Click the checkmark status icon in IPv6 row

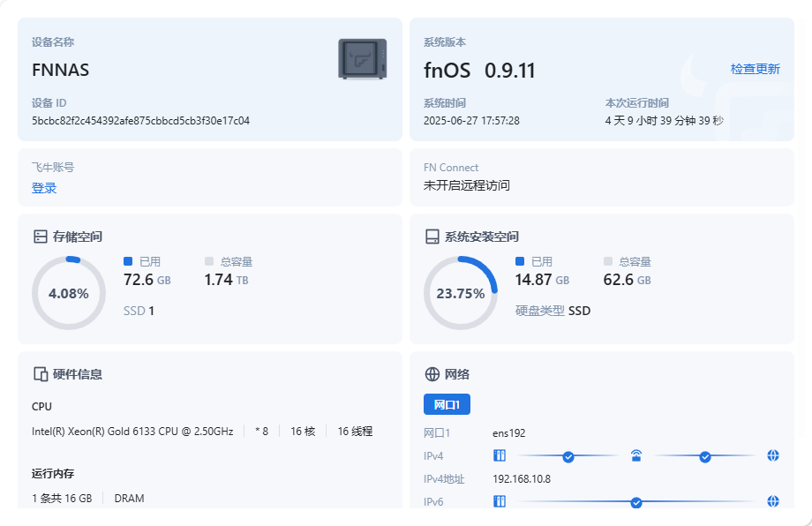[636, 502]
